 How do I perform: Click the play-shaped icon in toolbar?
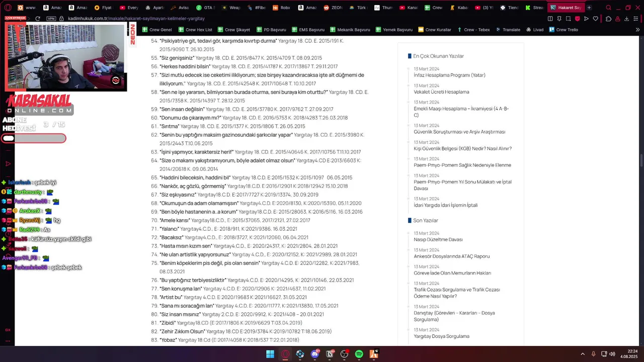tap(586, 19)
